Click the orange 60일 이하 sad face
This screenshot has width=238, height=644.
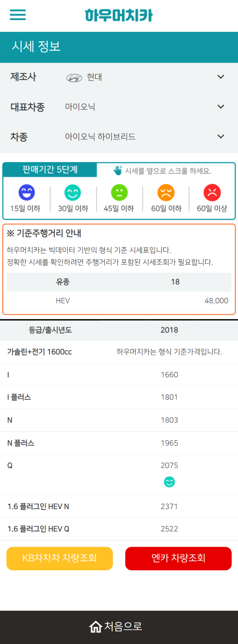point(166,192)
